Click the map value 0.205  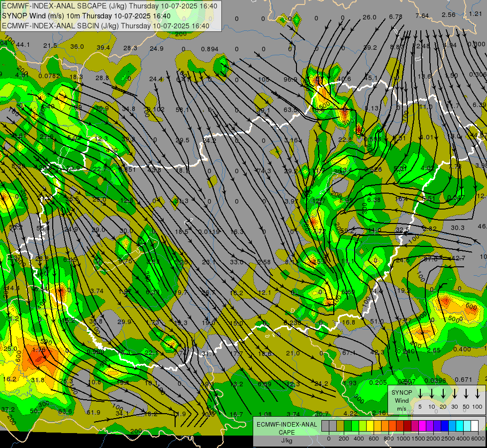click(x=378, y=382)
